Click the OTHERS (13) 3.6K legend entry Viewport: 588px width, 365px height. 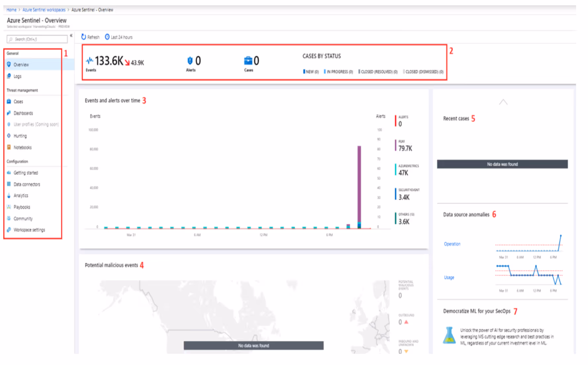tap(405, 219)
